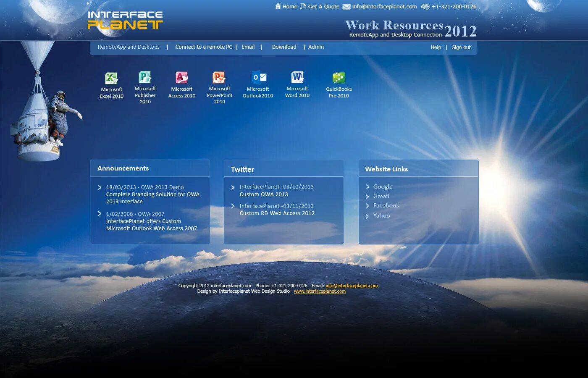The width and height of the screenshot is (588, 378).
Task: Sign out of the portal
Action: (461, 47)
